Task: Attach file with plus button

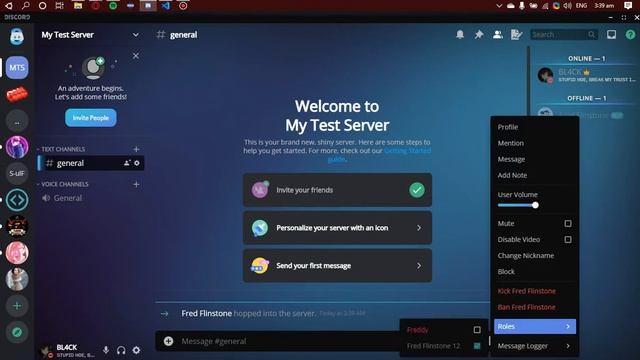Action: (x=168, y=341)
